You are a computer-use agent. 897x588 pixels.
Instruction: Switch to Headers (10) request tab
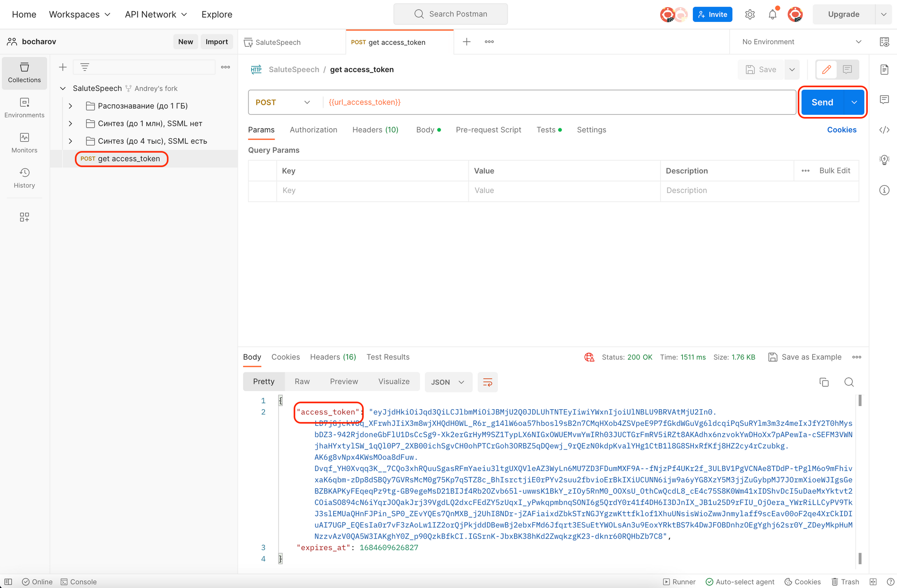tap(375, 130)
